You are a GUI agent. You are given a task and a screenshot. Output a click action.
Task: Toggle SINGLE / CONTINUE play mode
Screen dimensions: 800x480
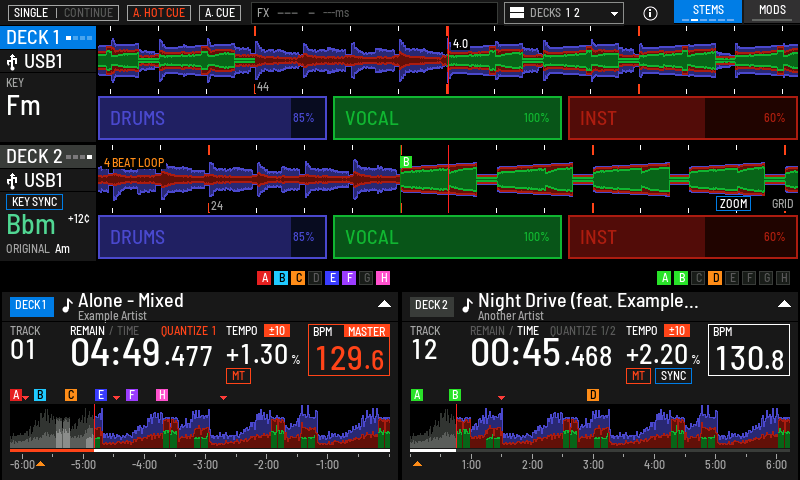pyautogui.click(x=63, y=13)
